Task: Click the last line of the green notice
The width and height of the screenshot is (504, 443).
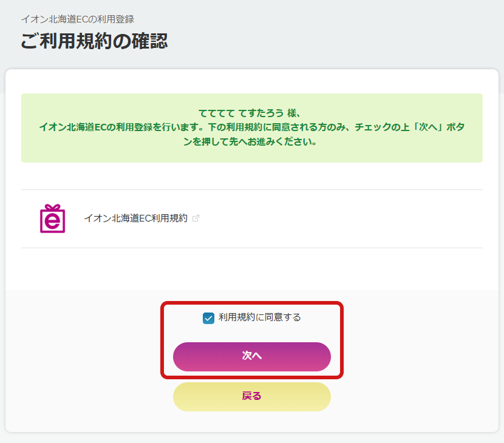Action: [251, 143]
